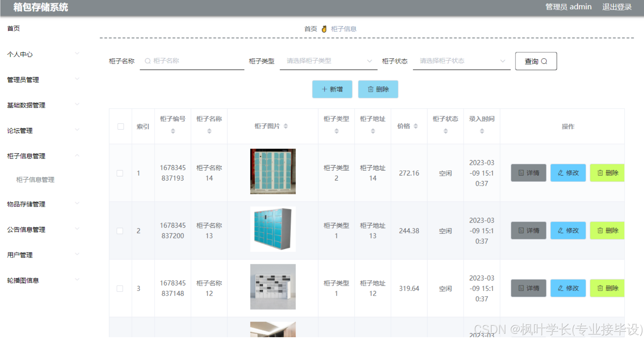Click the 首页 breadcrumb link
The image size is (644, 340).
click(x=311, y=29)
